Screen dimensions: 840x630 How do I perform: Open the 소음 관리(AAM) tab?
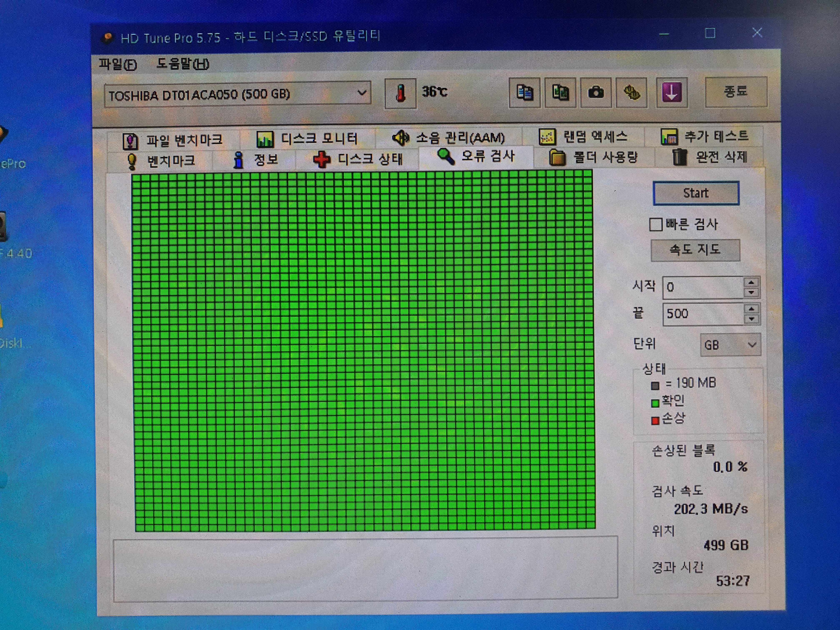pyautogui.click(x=449, y=137)
